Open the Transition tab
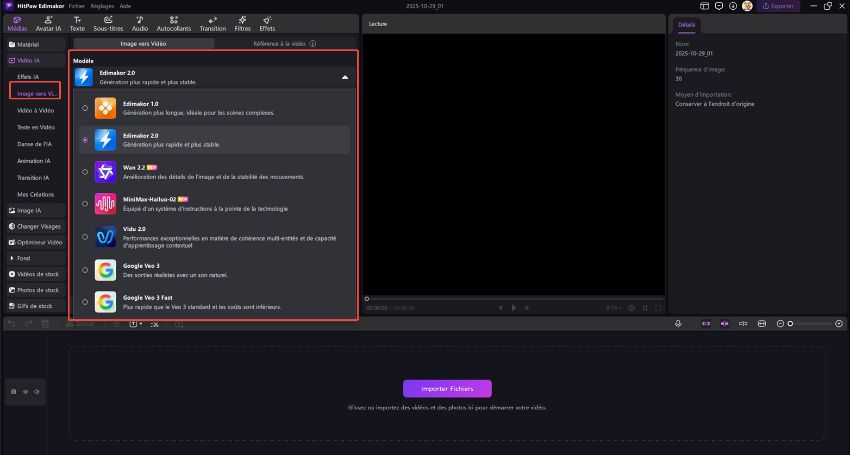The width and height of the screenshot is (850, 455). coord(212,24)
